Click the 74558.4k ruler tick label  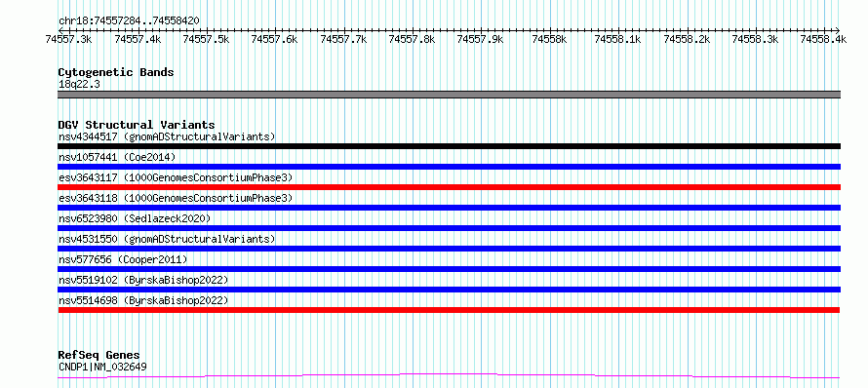[824, 39]
